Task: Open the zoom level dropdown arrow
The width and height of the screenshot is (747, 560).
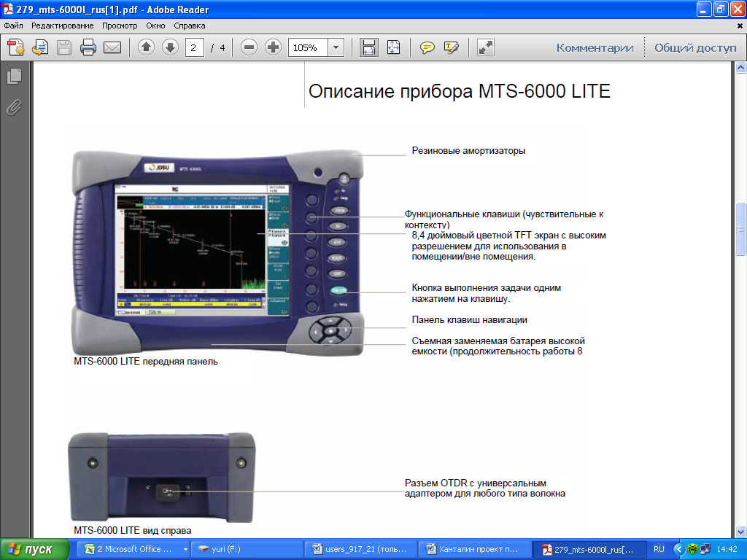Action: click(336, 47)
